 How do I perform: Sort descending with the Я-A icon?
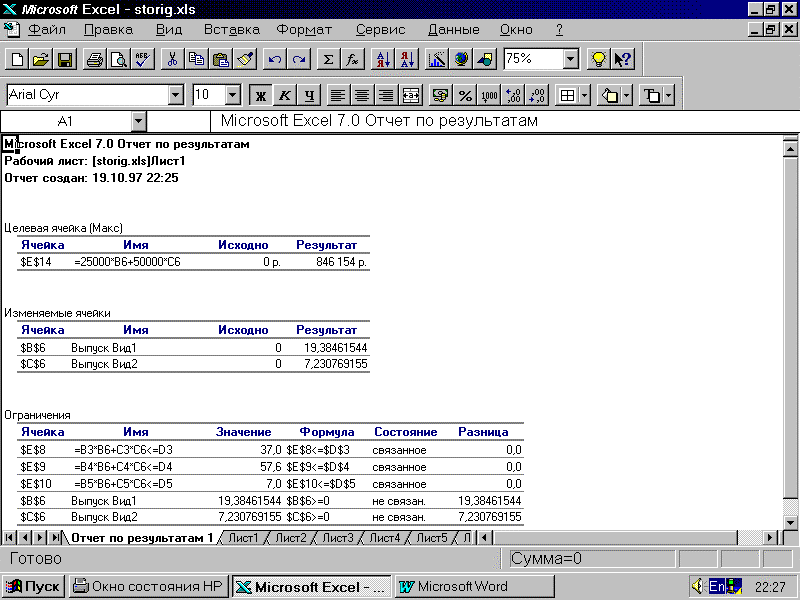pos(407,60)
